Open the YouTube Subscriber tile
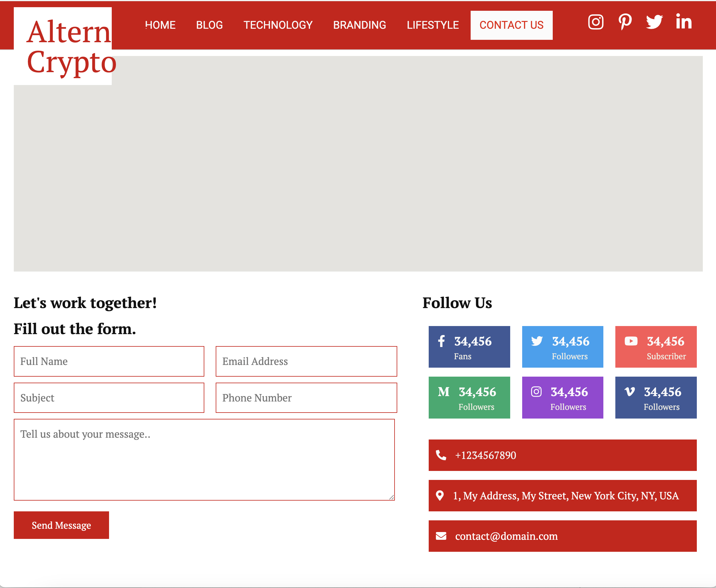 [656, 347]
